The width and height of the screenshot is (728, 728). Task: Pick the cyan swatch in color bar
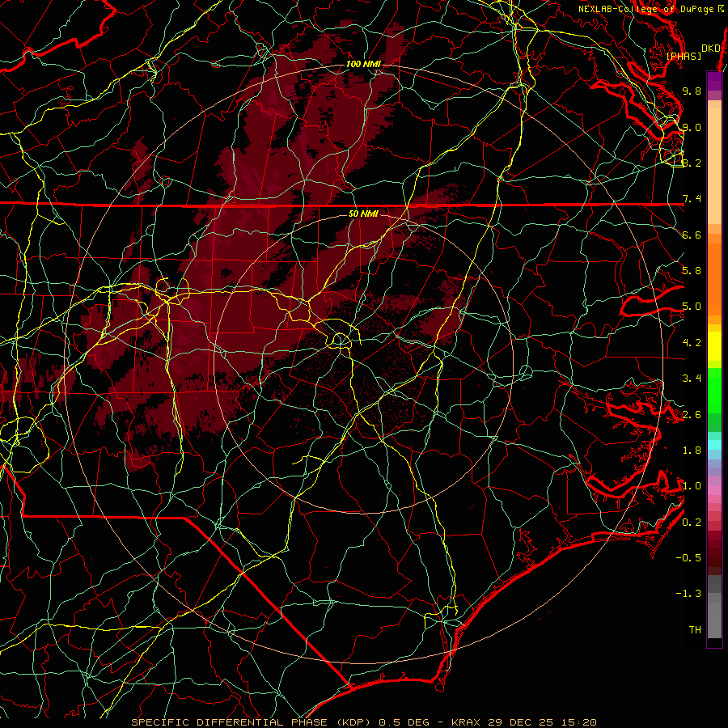click(714, 445)
